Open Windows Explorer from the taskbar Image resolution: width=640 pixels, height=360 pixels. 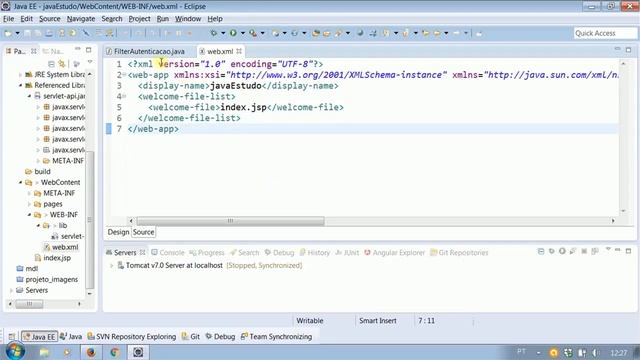(44, 352)
